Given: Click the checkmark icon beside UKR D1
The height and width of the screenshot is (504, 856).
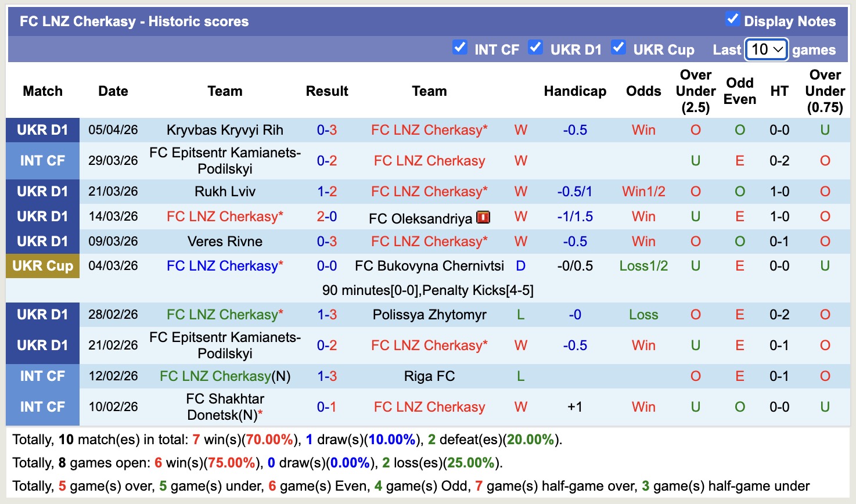Looking at the screenshot, I should coord(535,48).
